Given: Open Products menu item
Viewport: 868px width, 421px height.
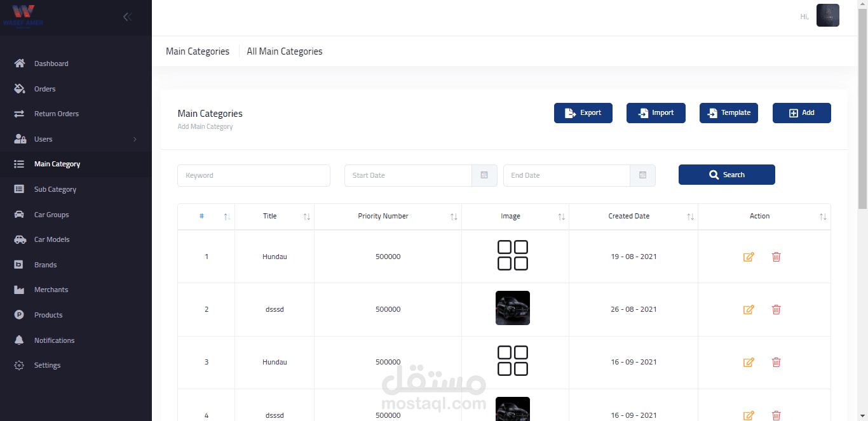Looking at the screenshot, I should (x=76, y=315).
